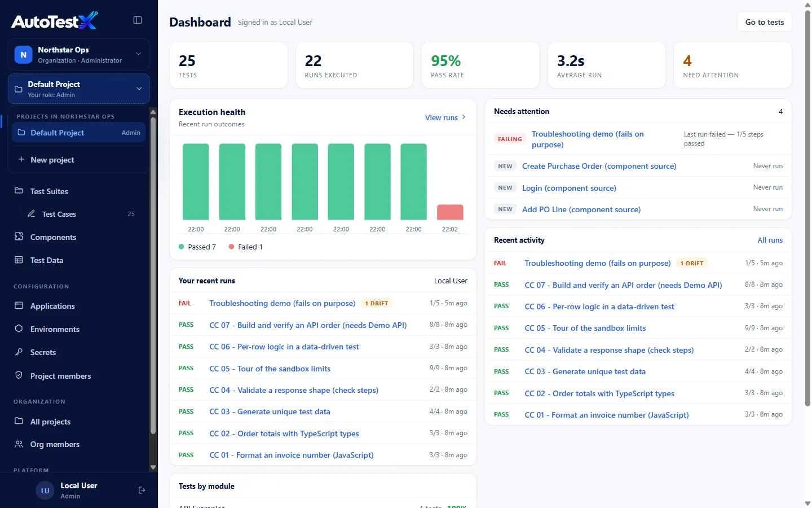Click the Applications window icon

pos(19,305)
